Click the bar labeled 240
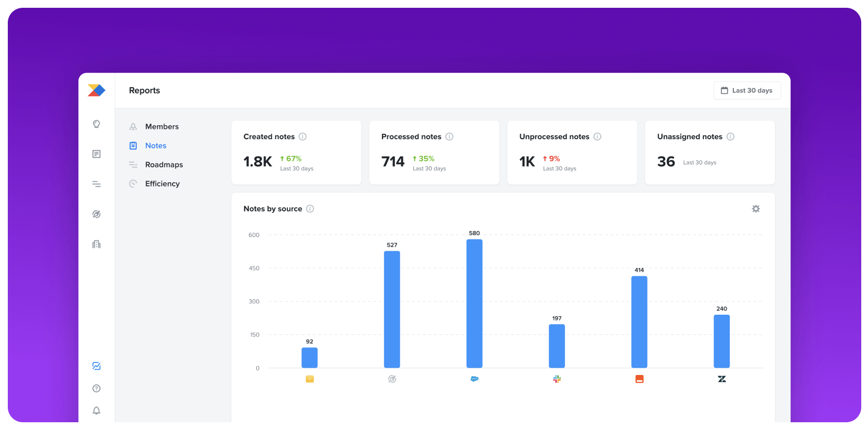 pyautogui.click(x=722, y=341)
